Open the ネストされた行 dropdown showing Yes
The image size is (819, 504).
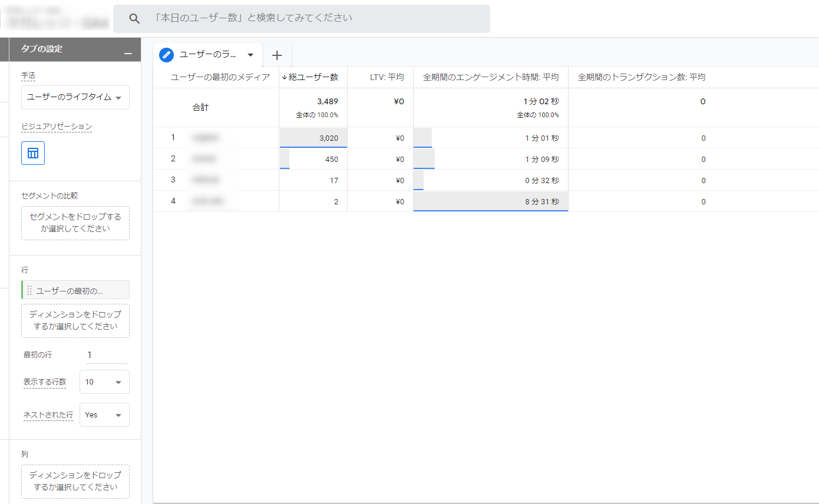(104, 415)
